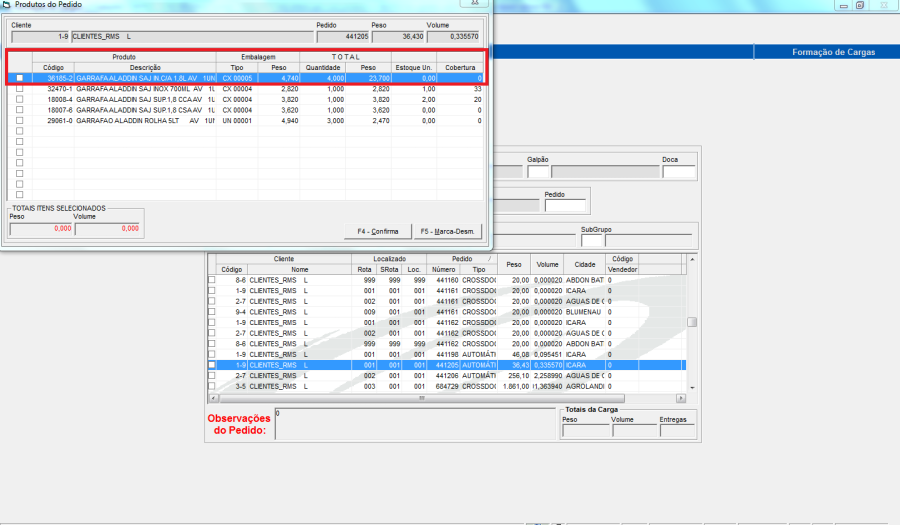900x525 pixels.
Task: Click the Cobertura column header
Action: click(x=460, y=68)
